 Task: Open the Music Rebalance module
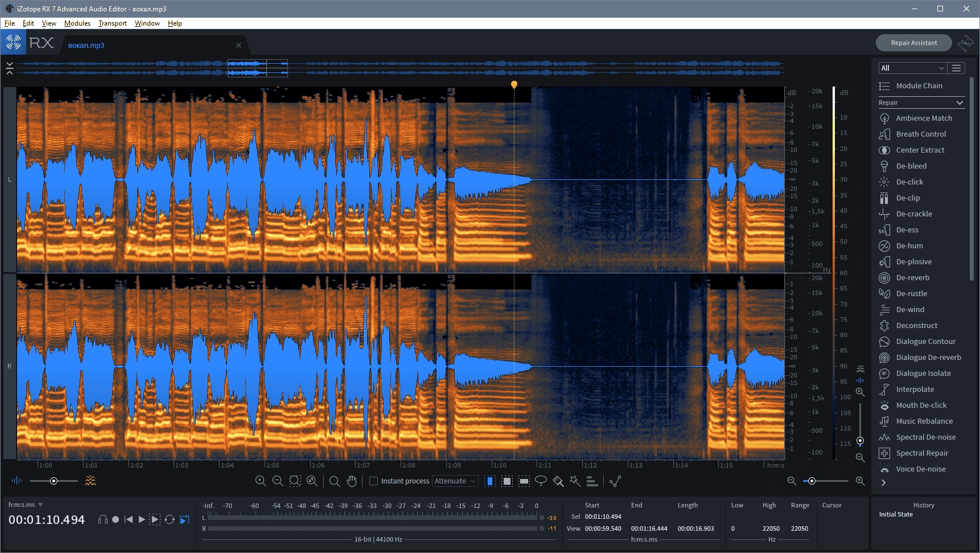coord(916,421)
